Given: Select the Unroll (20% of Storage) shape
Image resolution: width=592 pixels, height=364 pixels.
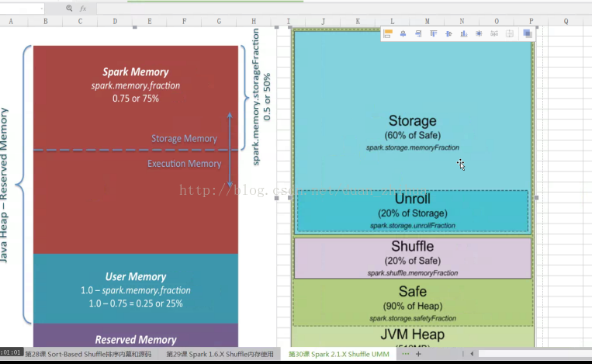Looking at the screenshot, I should pyautogui.click(x=413, y=211).
